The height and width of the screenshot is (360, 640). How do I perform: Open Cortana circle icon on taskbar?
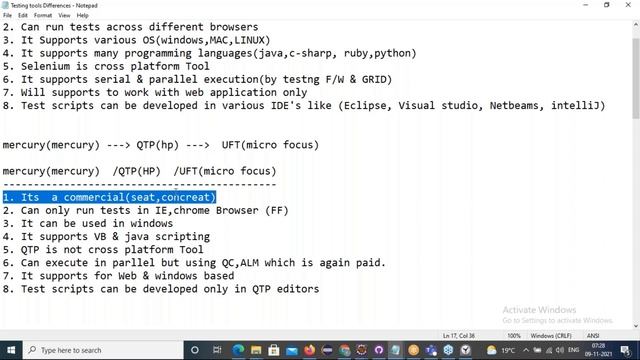[195, 350]
